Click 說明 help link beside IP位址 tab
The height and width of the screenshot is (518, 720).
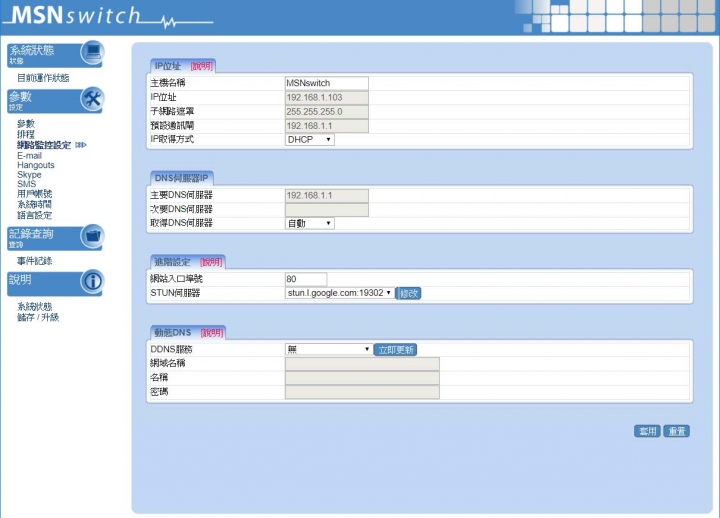[202, 66]
